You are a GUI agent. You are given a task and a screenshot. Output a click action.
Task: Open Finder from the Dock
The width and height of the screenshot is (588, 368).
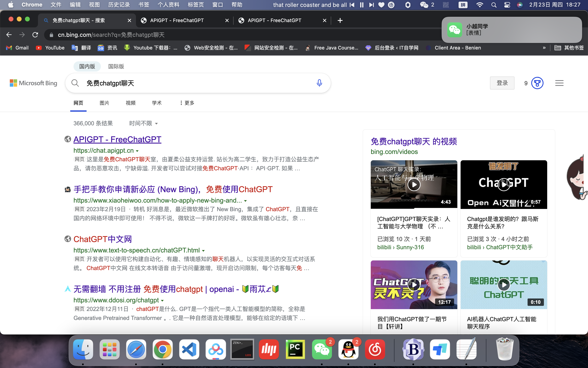83,350
